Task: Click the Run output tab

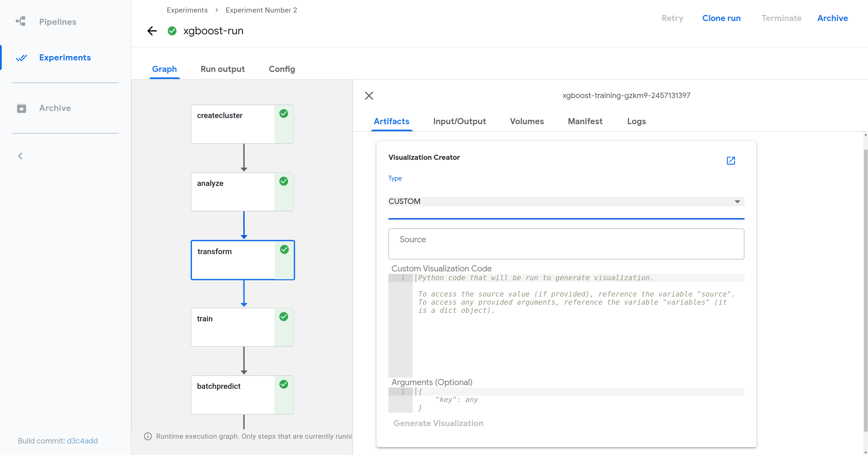Action: 223,69
